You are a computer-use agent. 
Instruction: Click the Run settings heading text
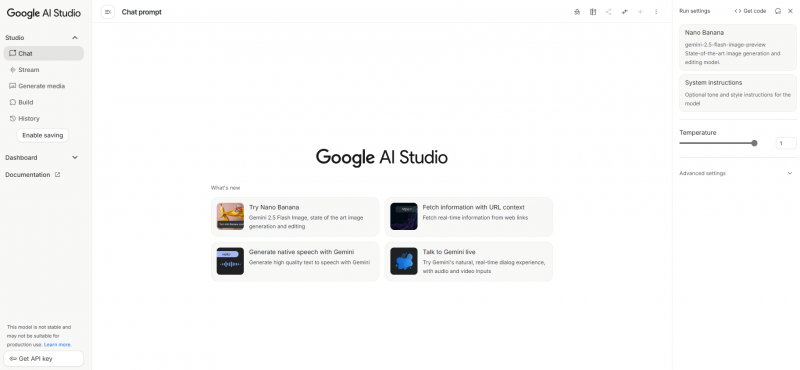point(694,11)
